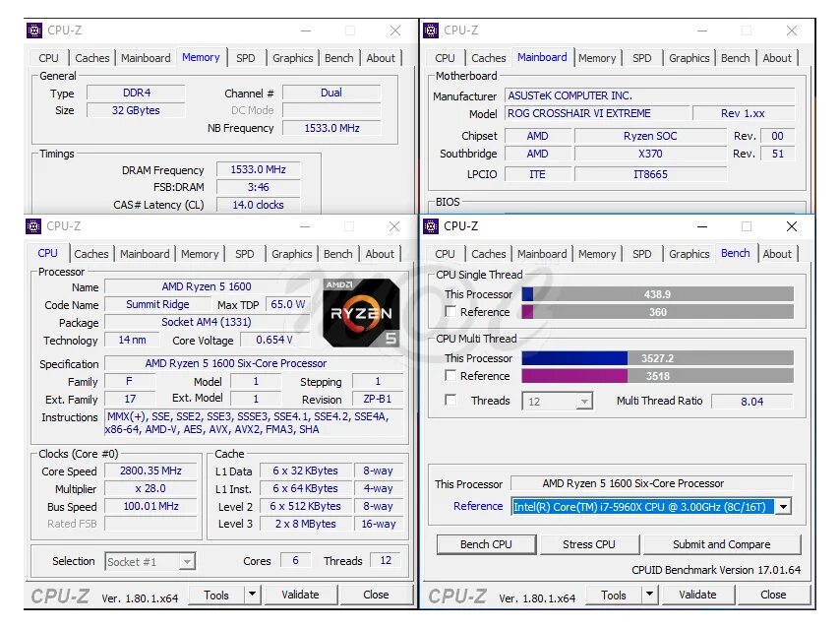Open About tab in Memory window
The height and width of the screenshot is (628, 840).
tap(381, 58)
